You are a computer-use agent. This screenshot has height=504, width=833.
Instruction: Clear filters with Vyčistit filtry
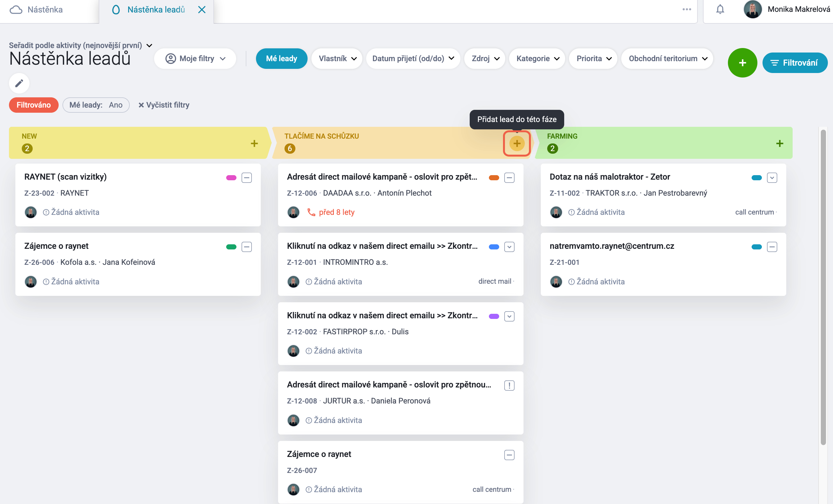[x=164, y=105]
